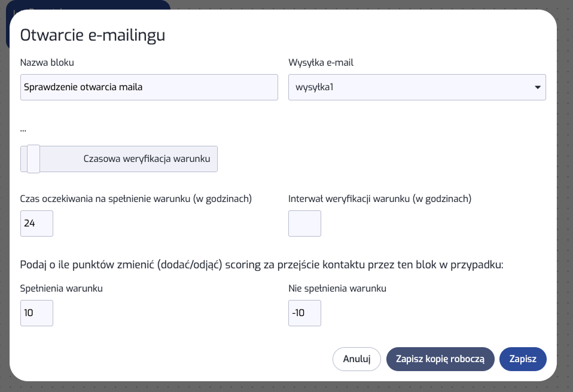Click the 'Nie spełnienia warunku' label

pyautogui.click(x=337, y=289)
